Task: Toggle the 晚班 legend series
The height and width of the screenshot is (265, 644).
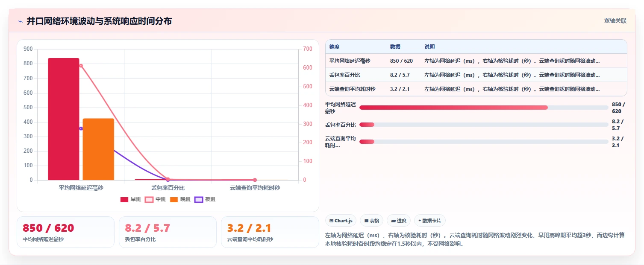Action: tap(180, 199)
